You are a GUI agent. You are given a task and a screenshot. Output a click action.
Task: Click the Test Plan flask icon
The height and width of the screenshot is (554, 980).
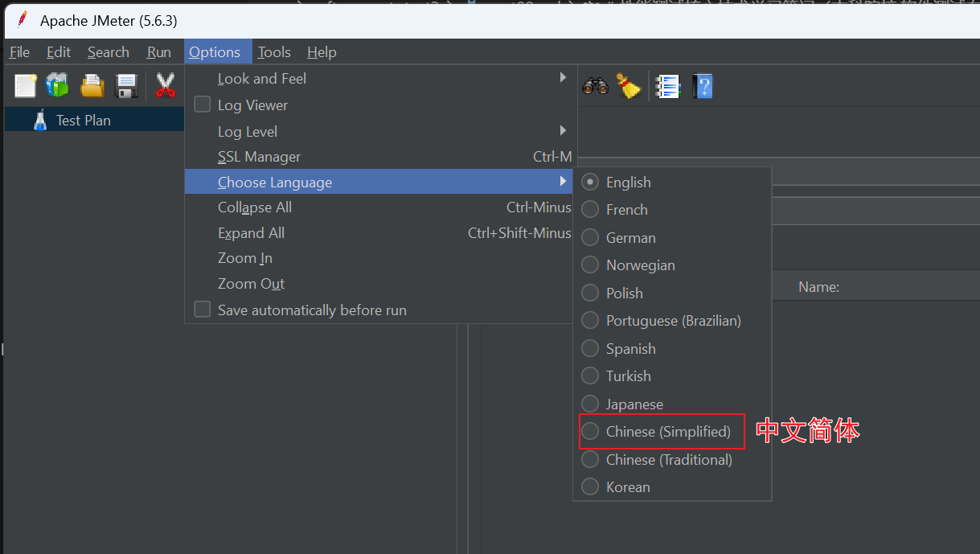point(39,121)
